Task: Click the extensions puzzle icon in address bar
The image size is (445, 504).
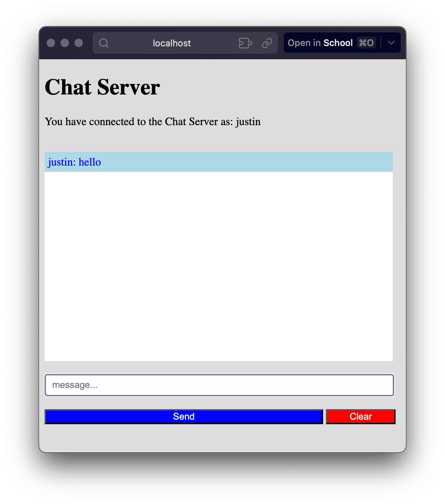Action: click(245, 43)
